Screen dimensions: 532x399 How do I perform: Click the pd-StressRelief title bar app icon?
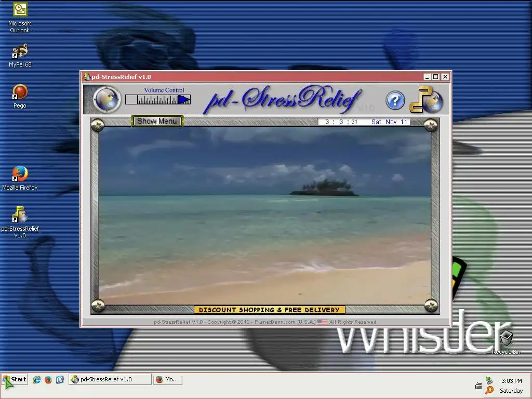(x=87, y=77)
